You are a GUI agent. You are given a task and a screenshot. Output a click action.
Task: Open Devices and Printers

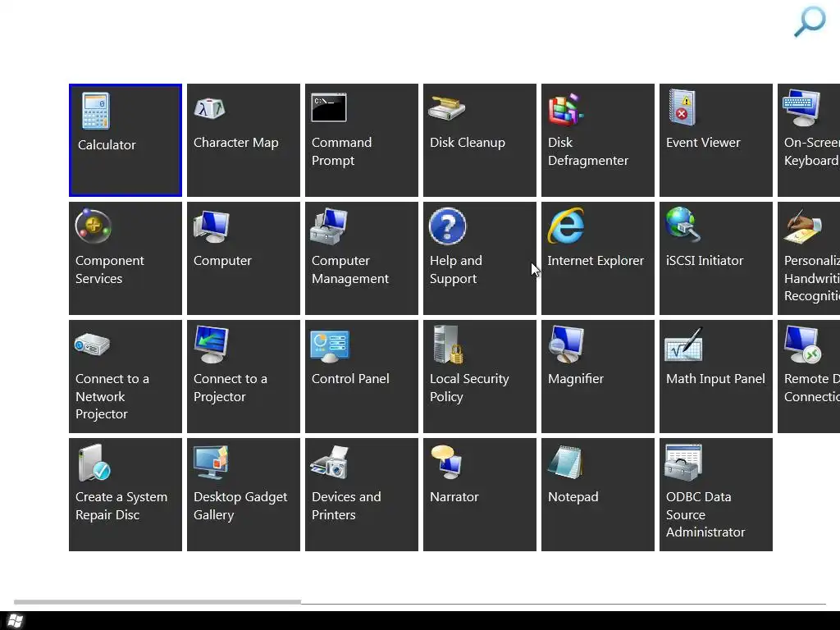(362, 495)
